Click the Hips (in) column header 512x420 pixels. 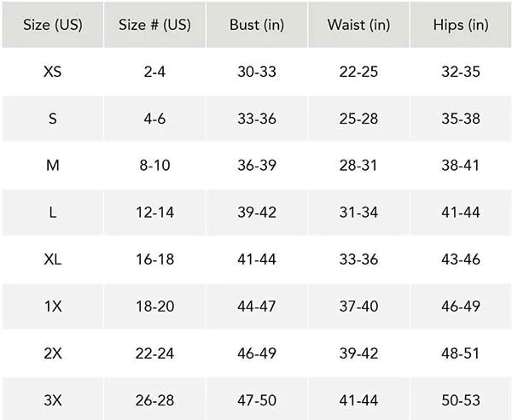[461, 25]
